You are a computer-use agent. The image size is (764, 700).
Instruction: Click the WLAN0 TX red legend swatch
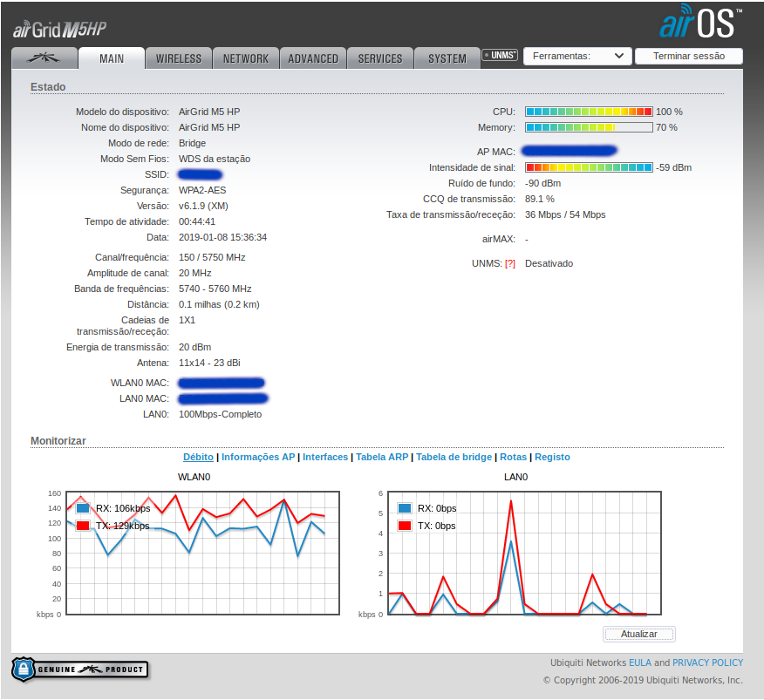pos(83,526)
